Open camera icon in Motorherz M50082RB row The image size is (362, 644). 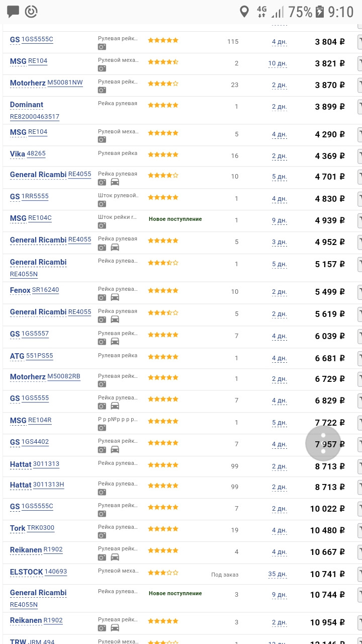pyautogui.click(x=102, y=384)
